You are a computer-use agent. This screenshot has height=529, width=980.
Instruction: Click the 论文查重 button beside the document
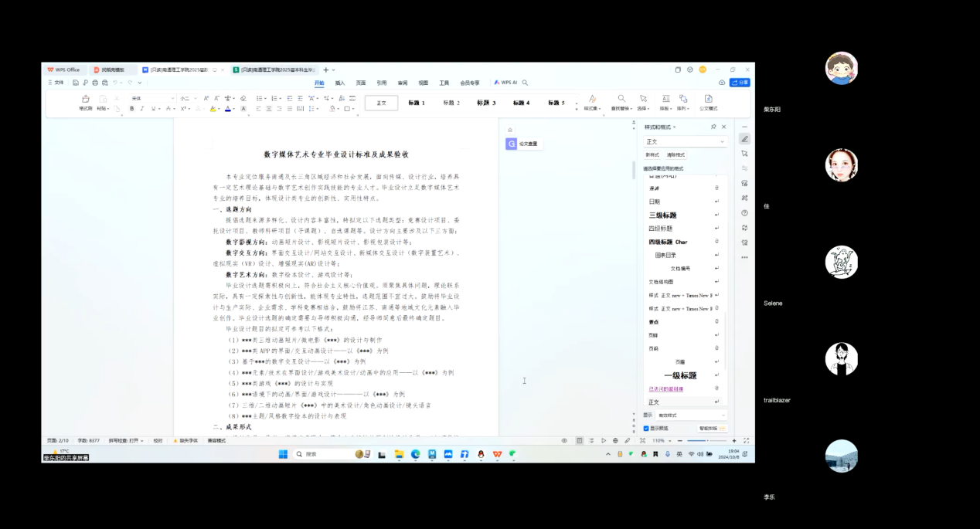524,144
